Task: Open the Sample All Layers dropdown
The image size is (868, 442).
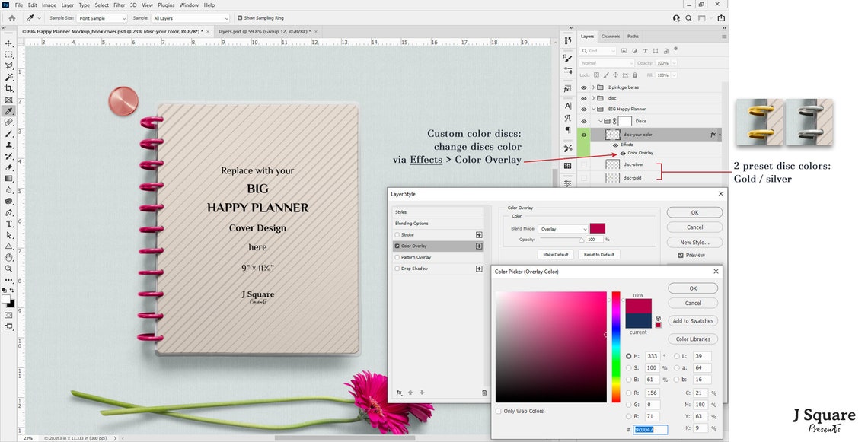Action: (x=190, y=18)
